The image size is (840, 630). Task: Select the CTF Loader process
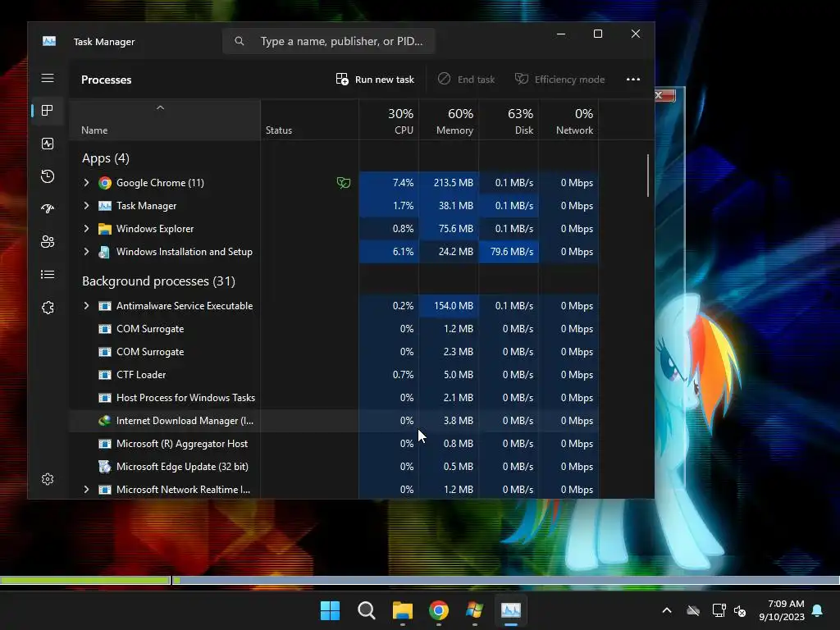[334, 375]
